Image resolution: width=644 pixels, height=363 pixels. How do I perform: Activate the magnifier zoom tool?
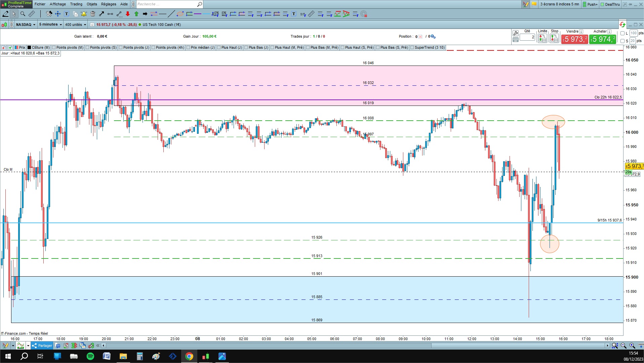pos(23,14)
